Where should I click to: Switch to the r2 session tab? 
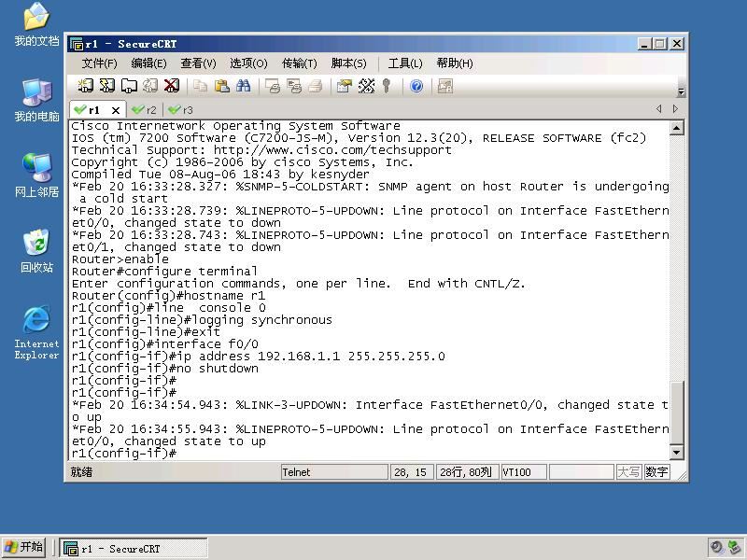[x=145, y=110]
